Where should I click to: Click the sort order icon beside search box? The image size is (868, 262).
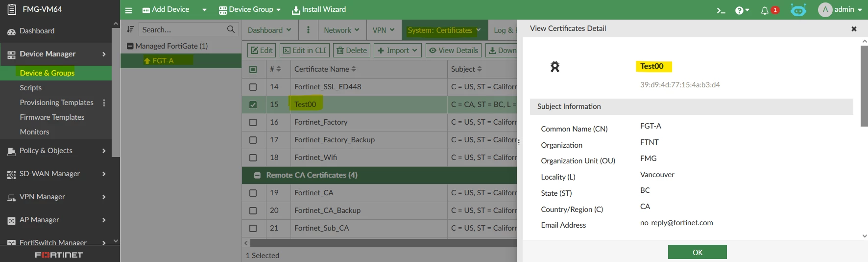click(x=130, y=29)
